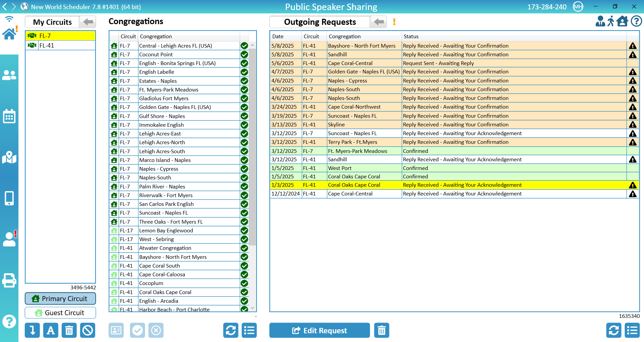The image size is (644, 342).
Task: Open the territory map sidebar icon
Action: point(9,158)
